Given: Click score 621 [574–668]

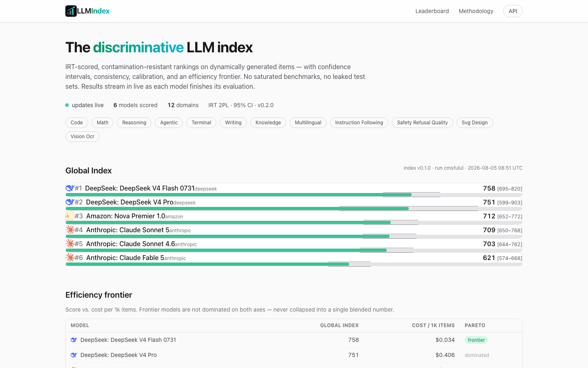Looking at the screenshot, I should (x=502, y=258).
